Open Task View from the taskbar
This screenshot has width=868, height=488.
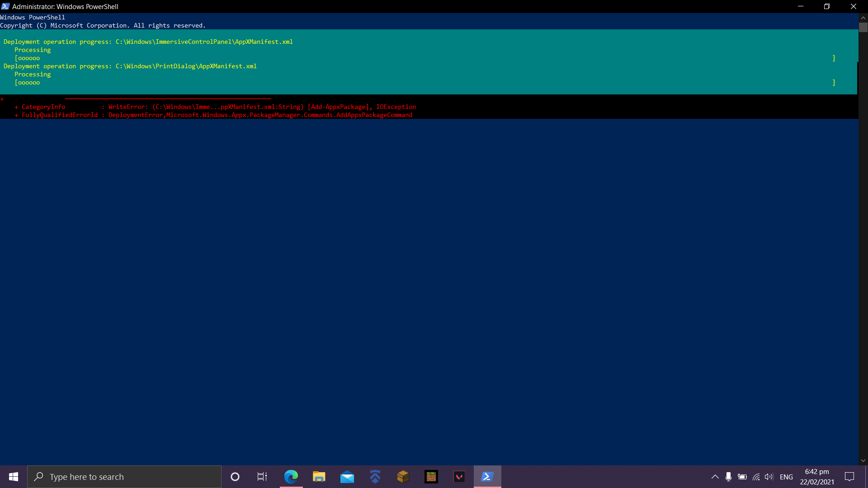(x=262, y=477)
